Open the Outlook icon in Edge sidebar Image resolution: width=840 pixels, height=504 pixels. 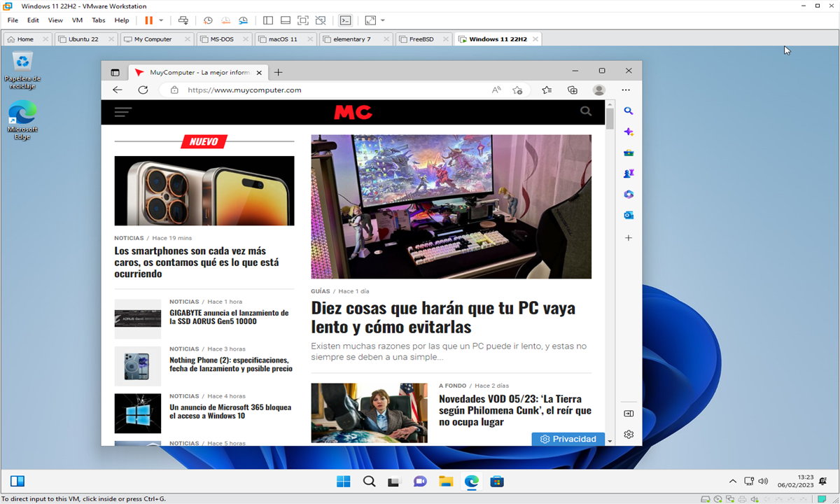point(629,215)
